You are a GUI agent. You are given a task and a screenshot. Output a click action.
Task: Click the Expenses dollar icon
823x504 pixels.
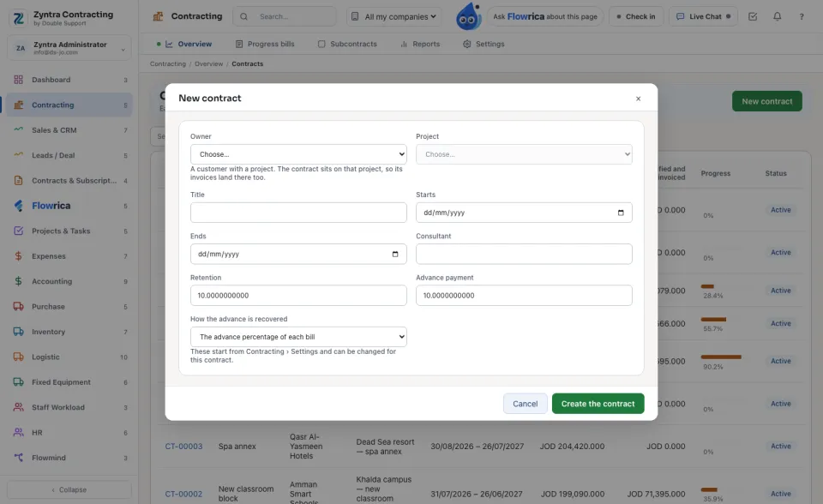pos(18,256)
